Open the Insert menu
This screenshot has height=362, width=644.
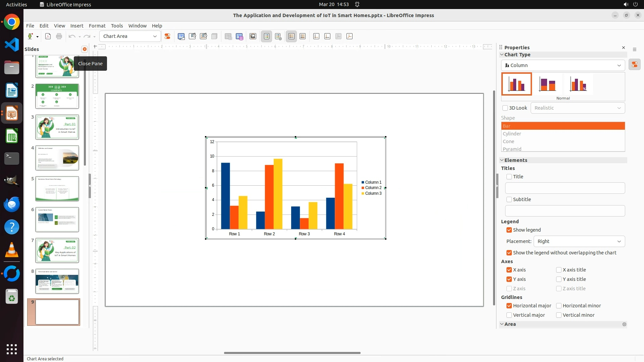click(x=76, y=25)
